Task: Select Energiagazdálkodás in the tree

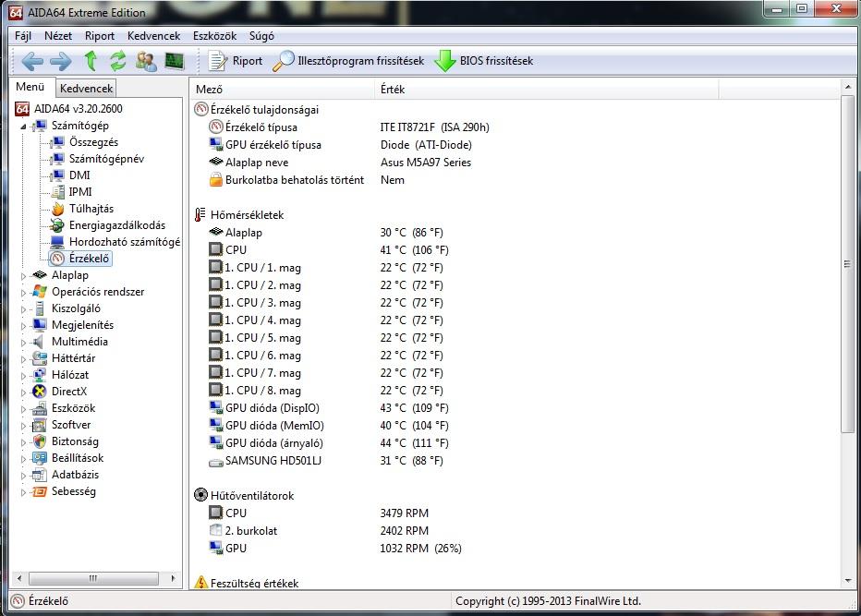Action: (117, 225)
